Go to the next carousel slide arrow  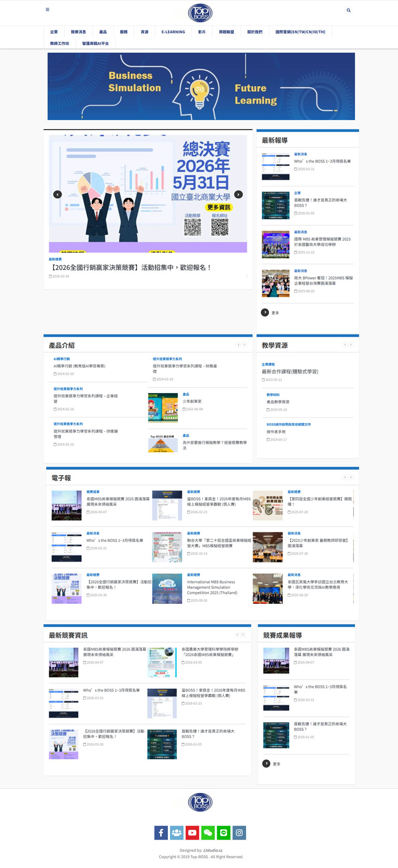point(238,194)
